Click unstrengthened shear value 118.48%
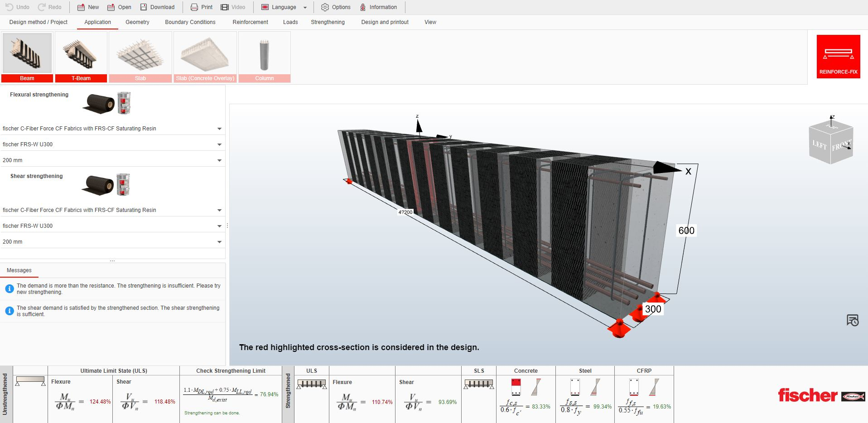This screenshot has width=868, height=423. pos(164,402)
